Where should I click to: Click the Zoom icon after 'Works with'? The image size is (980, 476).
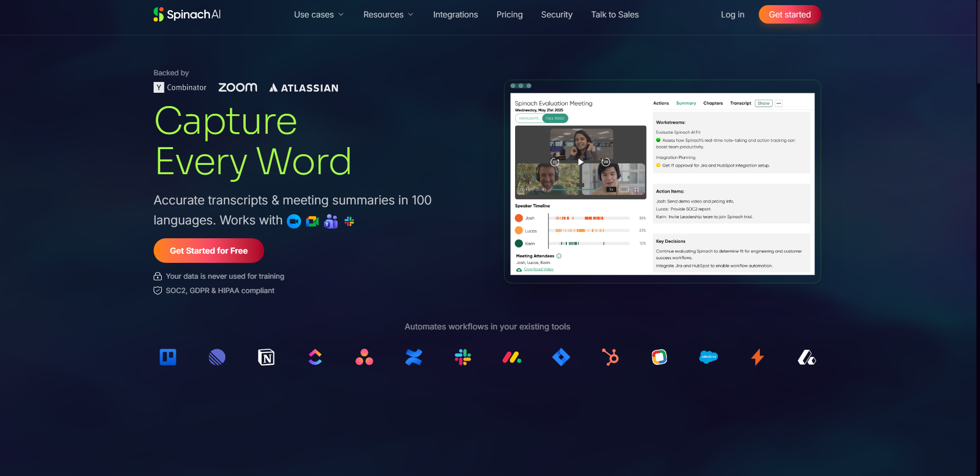coord(294,221)
